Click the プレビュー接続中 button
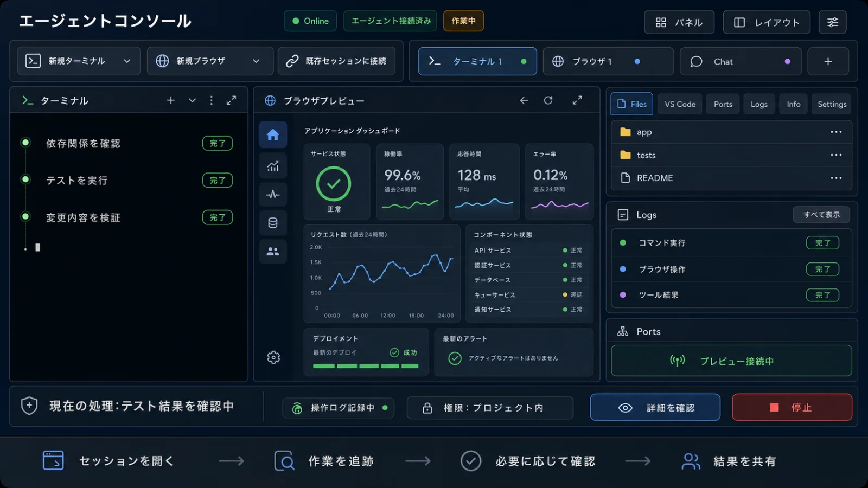Image resolution: width=868 pixels, height=488 pixels. point(731,361)
